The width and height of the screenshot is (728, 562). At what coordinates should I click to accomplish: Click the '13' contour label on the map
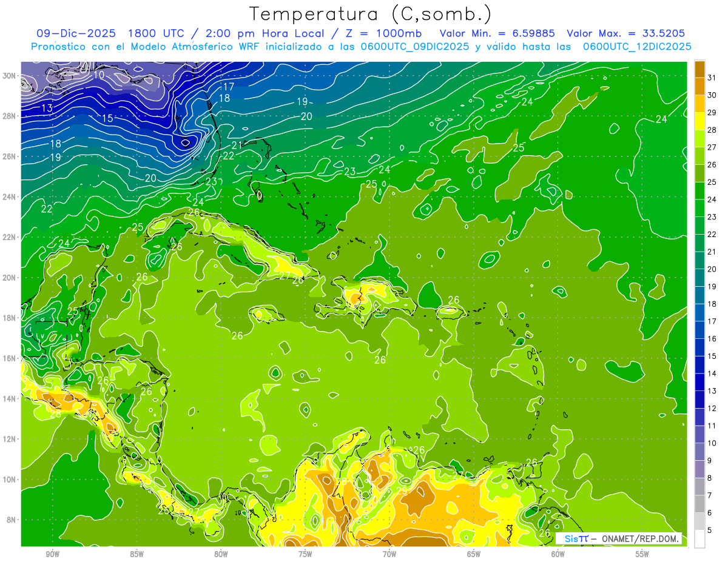pos(47,108)
